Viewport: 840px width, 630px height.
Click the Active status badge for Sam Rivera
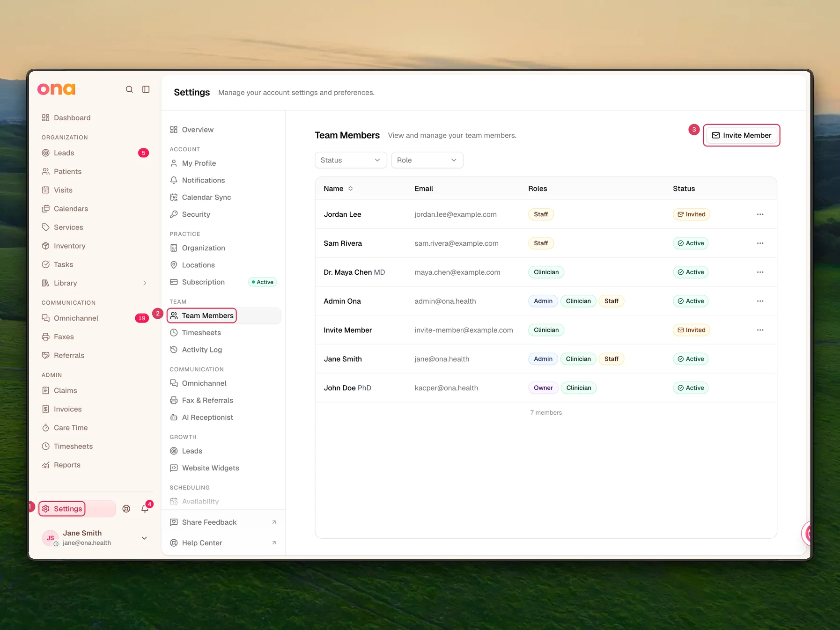pyautogui.click(x=691, y=243)
